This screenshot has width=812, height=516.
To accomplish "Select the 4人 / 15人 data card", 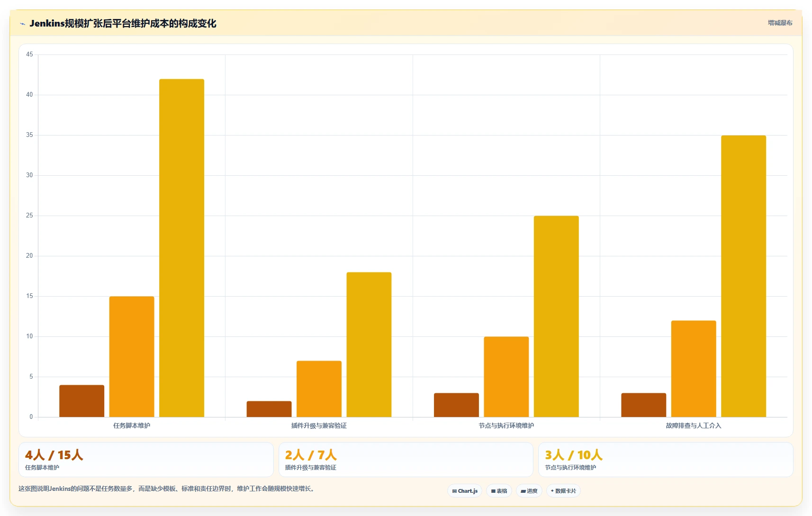I will click(146, 460).
